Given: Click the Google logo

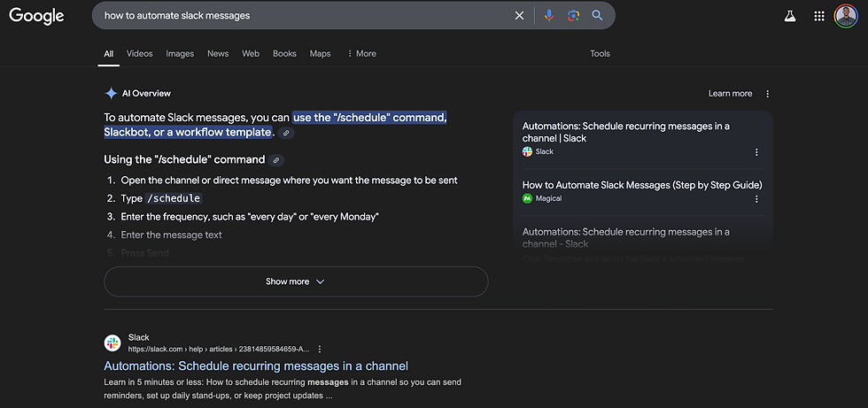Looking at the screenshot, I should coord(36,15).
